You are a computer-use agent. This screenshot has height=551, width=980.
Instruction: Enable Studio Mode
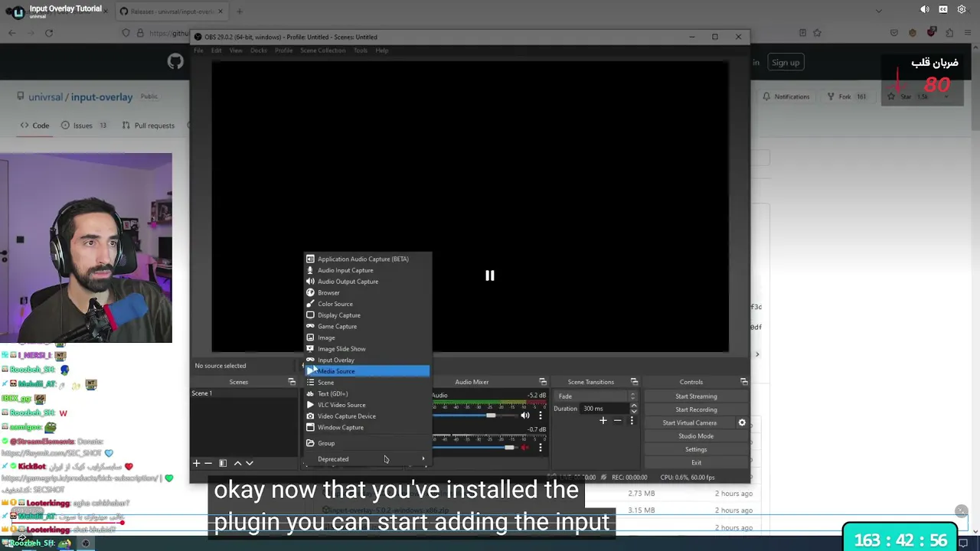[x=696, y=436]
